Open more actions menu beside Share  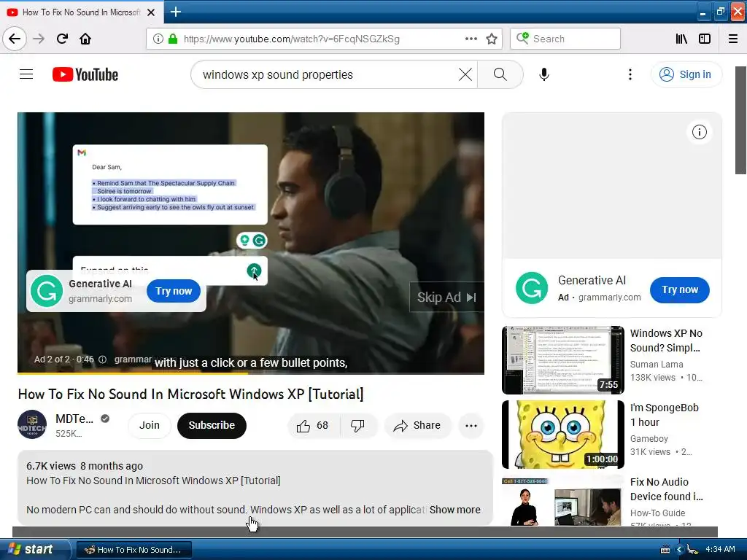tap(471, 426)
